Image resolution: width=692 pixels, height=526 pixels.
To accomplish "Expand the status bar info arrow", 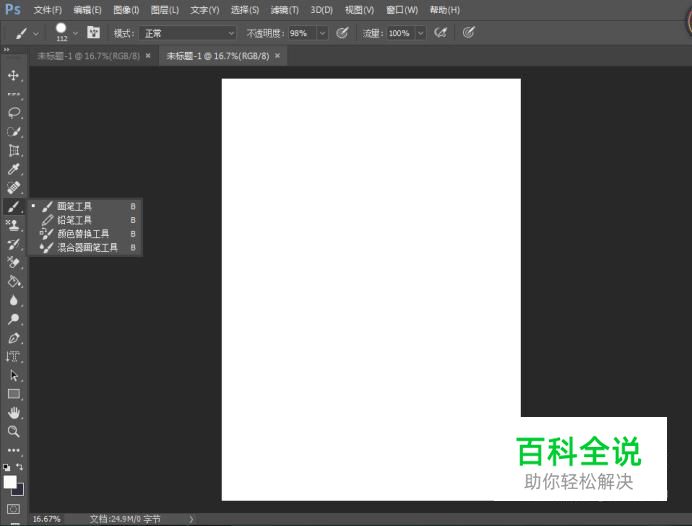I will pos(191,519).
